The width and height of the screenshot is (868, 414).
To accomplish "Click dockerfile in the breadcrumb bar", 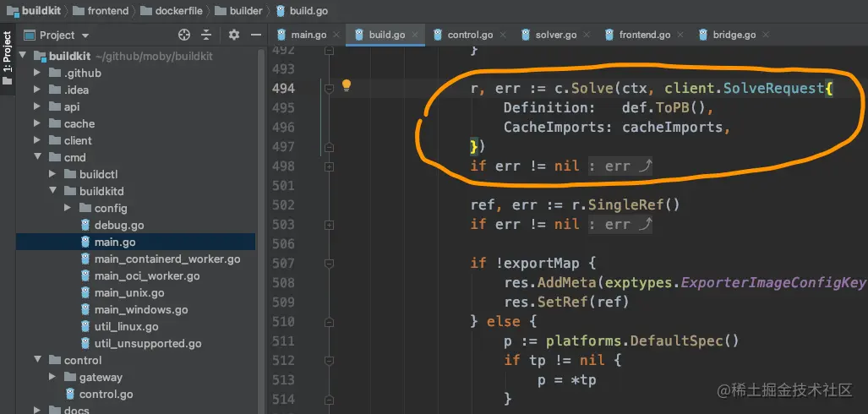I will coord(171,10).
